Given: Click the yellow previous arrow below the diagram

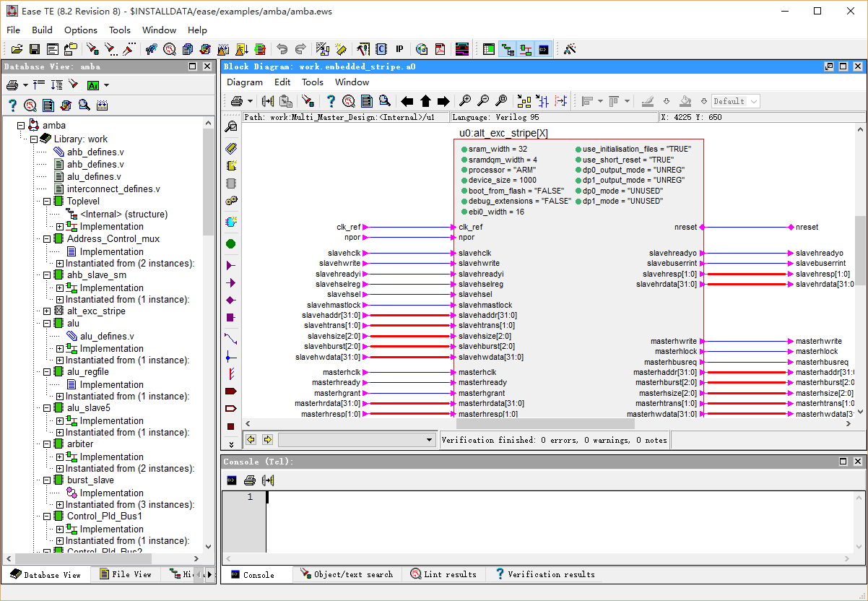Looking at the screenshot, I should point(251,439).
